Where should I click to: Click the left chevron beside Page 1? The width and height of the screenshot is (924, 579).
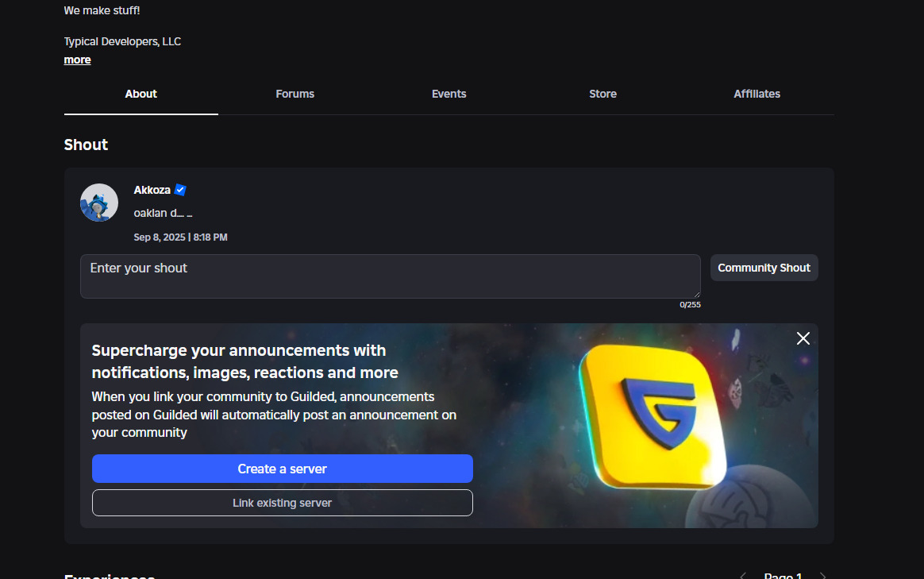tap(743, 575)
